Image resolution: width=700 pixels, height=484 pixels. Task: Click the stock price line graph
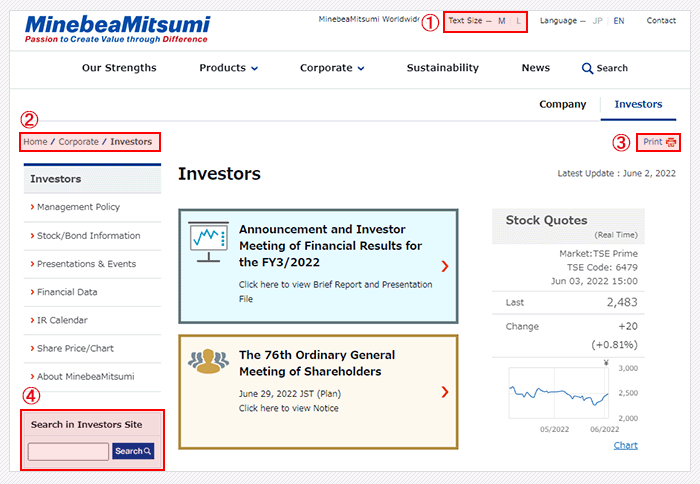tap(558, 393)
